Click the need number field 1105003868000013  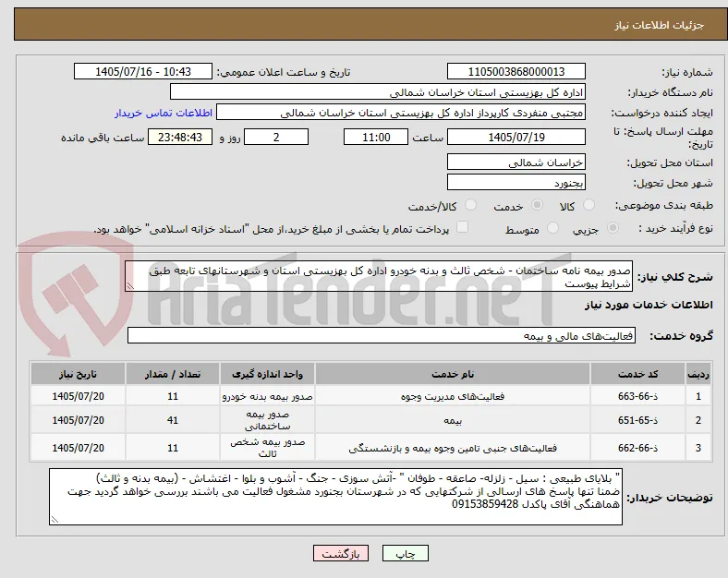coord(516,72)
